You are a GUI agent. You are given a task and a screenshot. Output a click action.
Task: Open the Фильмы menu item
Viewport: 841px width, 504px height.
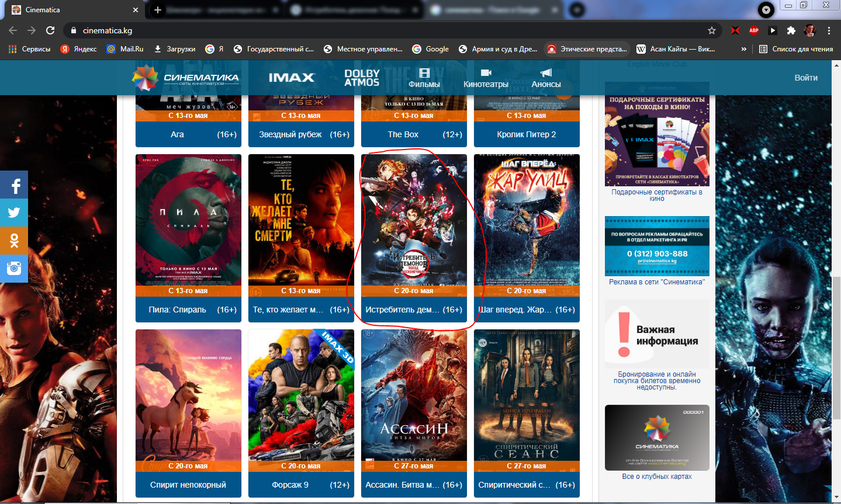pos(424,78)
